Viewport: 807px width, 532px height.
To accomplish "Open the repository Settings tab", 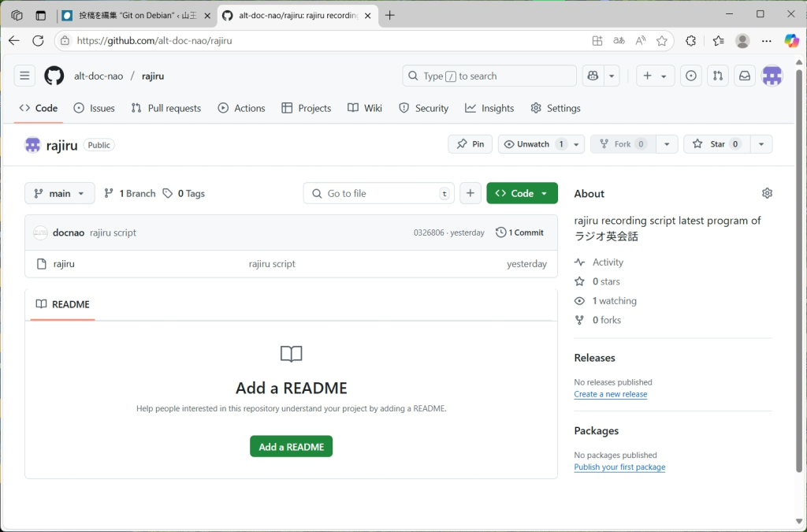I will 556,108.
